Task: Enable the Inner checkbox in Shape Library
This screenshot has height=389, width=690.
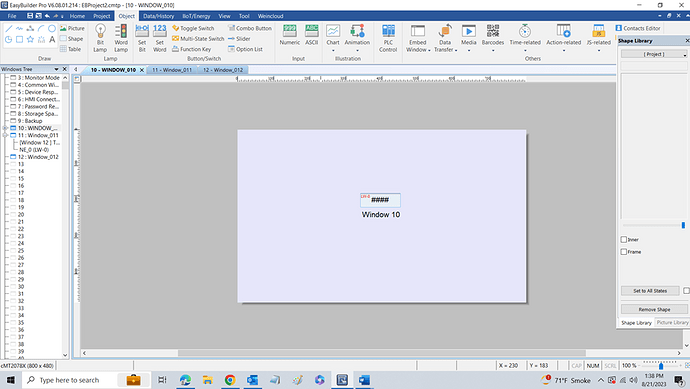Action: (624, 239)
